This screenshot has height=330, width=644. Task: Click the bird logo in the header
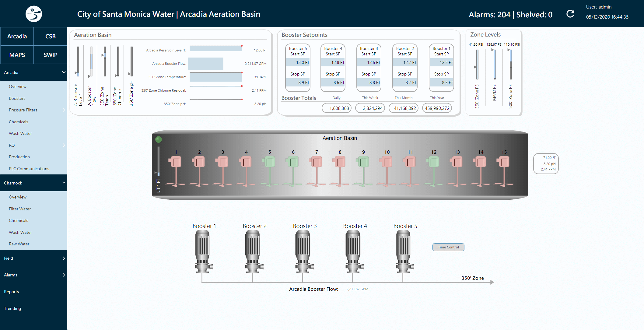click(x=34, y=14)
